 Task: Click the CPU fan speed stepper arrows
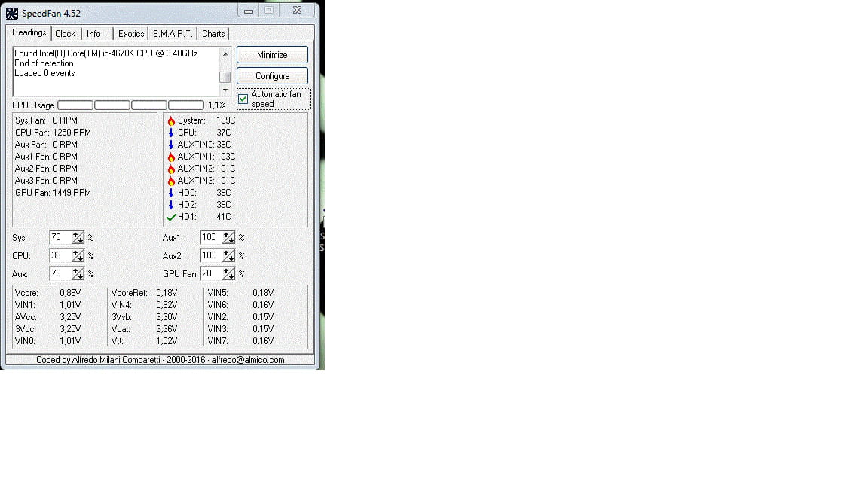(x=78, y=255)
